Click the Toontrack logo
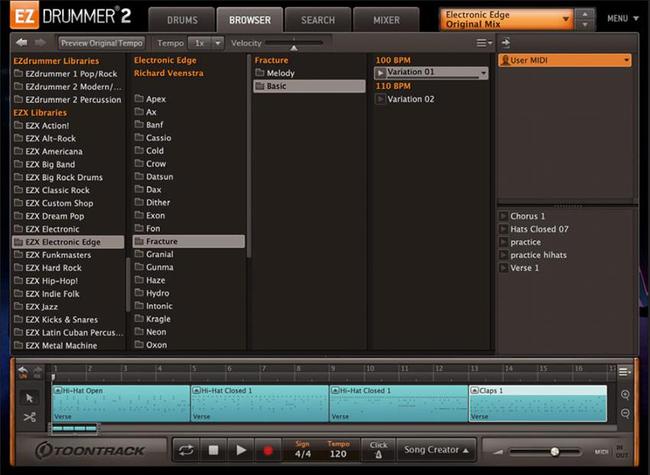Screen dimensions: 650x475 [90, 451]
